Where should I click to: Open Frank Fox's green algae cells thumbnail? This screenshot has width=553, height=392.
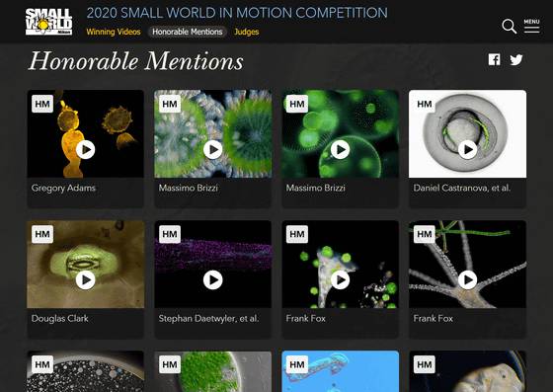click(341, 265)
